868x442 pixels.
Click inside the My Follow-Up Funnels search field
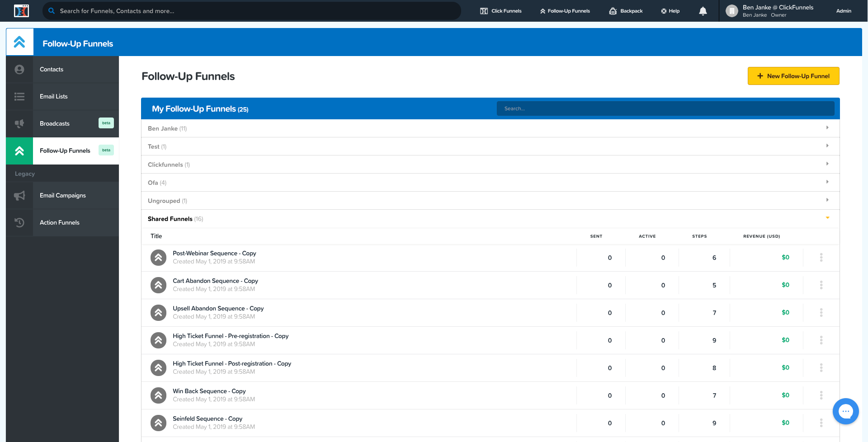pyautogui.click(x=665, y=108)
